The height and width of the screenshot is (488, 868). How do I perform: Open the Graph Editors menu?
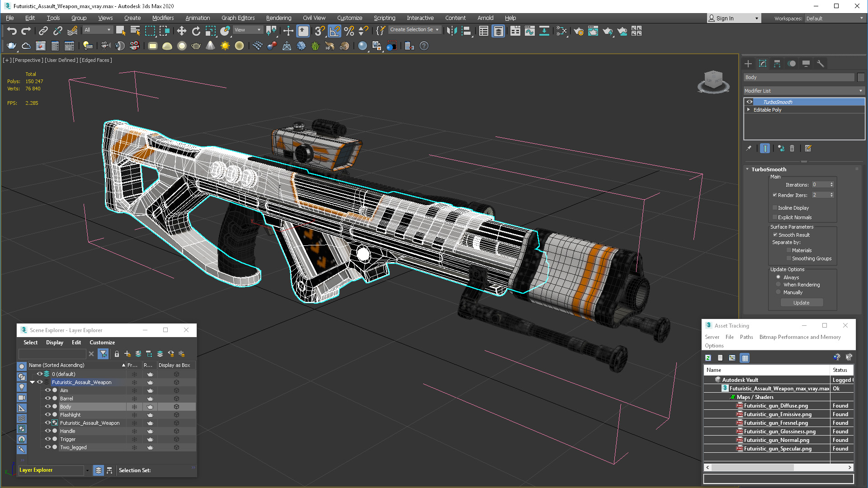pos(238,18)
